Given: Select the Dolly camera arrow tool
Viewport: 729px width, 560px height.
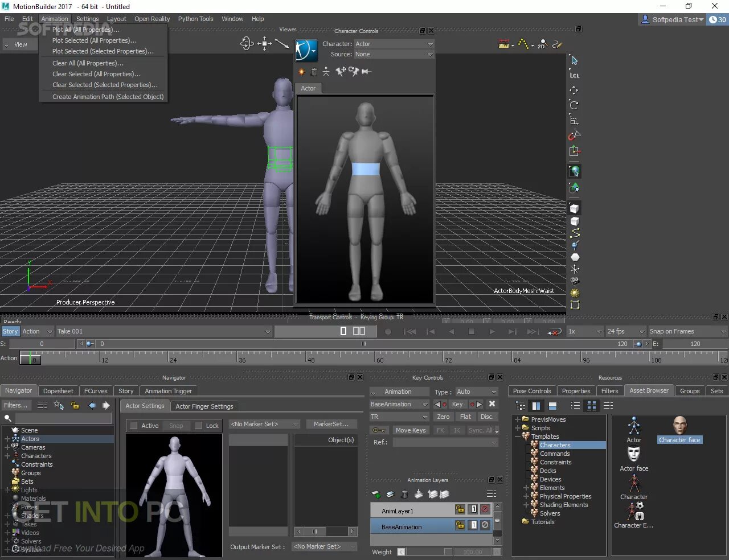Looking at the screenshot, I should pos(282,43).
